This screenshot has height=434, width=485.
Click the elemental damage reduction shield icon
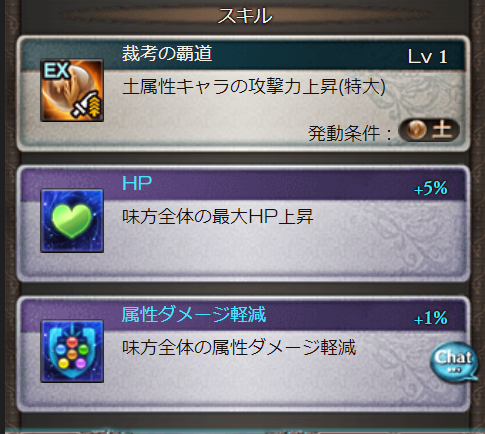pyautogui.click(x=72, y=351)
